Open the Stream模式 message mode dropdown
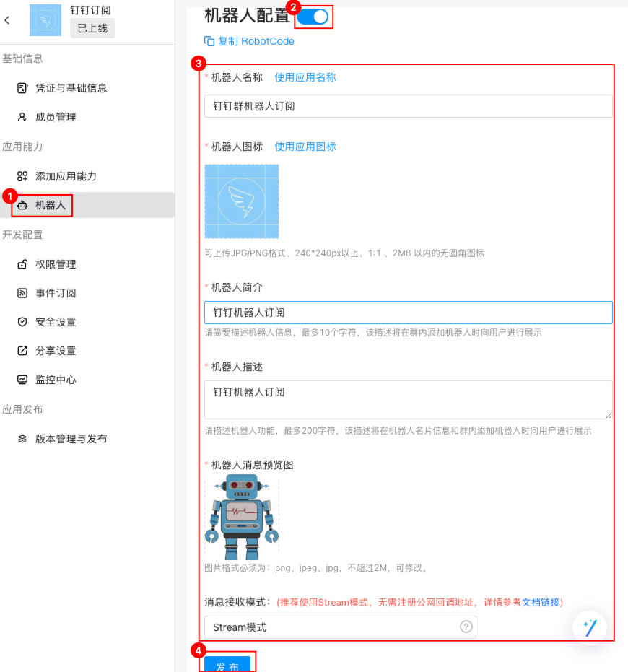Screen dimensions: 628x672 coord(340,627)
